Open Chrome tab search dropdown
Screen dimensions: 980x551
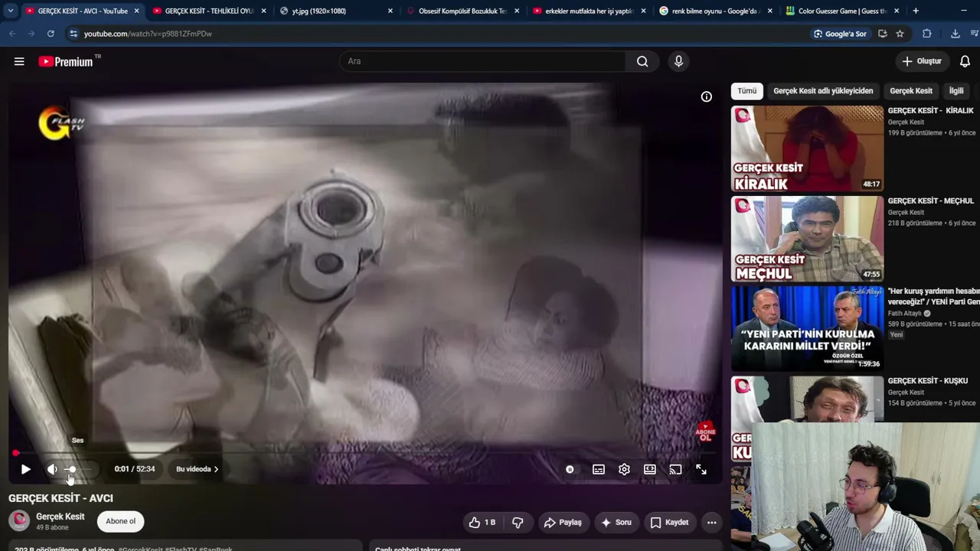(x=10, y=11)
